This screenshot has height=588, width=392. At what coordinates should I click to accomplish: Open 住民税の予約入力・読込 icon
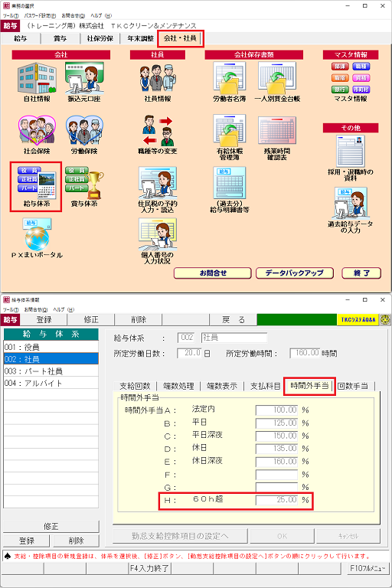(158, 184)
